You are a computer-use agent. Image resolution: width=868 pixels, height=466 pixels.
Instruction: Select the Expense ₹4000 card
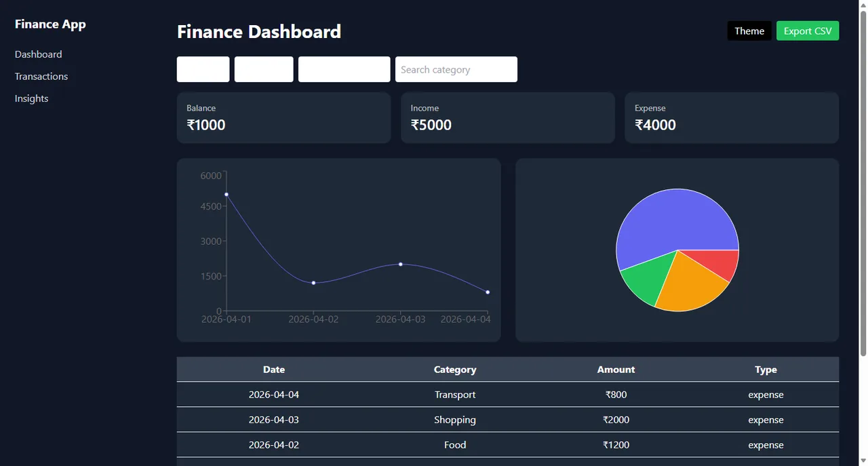tap(732, 118)
